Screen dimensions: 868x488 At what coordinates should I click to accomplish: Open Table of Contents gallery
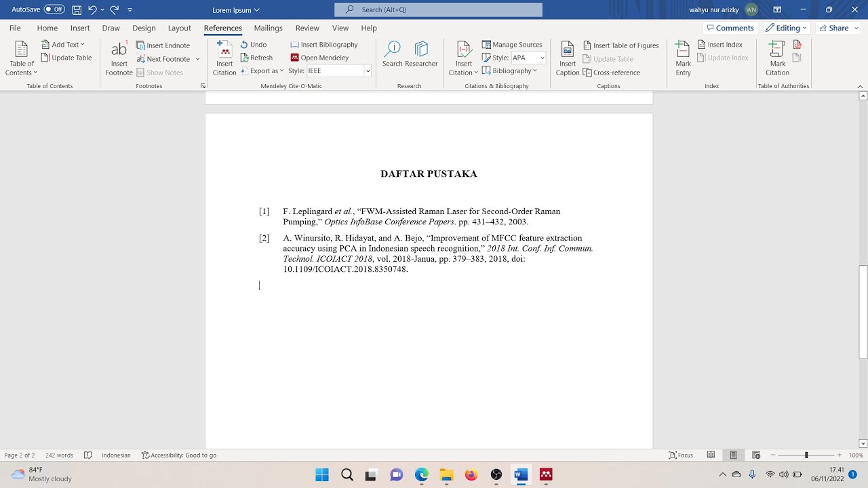(x=22, y=58)
